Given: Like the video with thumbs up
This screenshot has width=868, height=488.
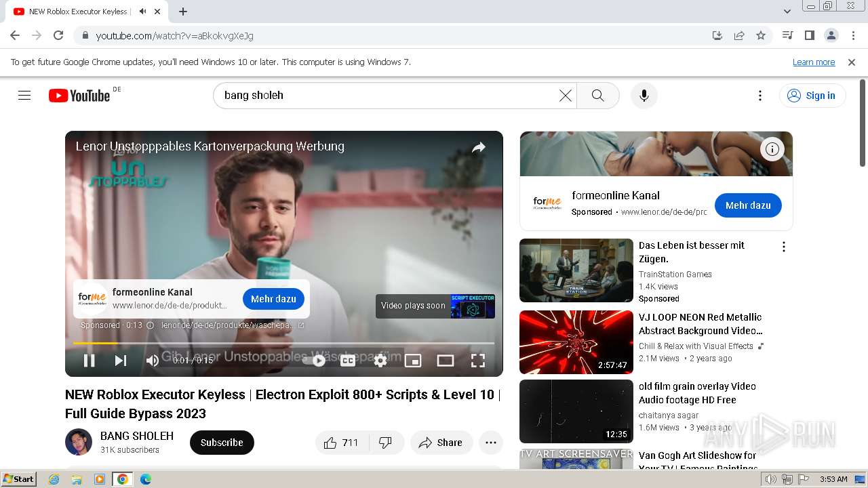Looking at the screenshot, I should (341, 443).
